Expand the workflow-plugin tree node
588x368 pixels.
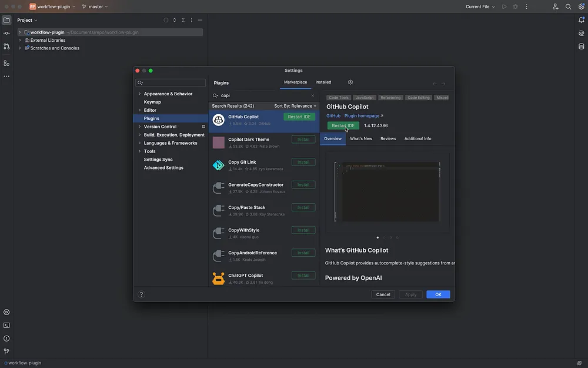coord(20,32)
